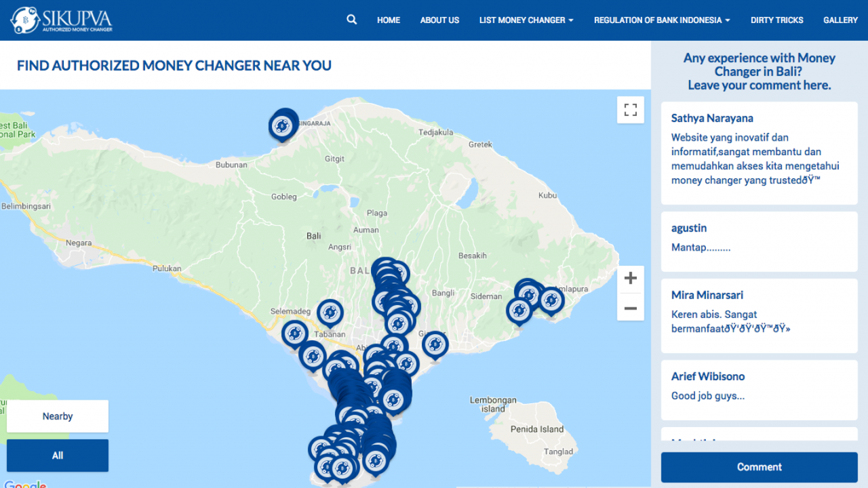Show All money changers
This screenshot has height=488, width=868.
[58, 455]
